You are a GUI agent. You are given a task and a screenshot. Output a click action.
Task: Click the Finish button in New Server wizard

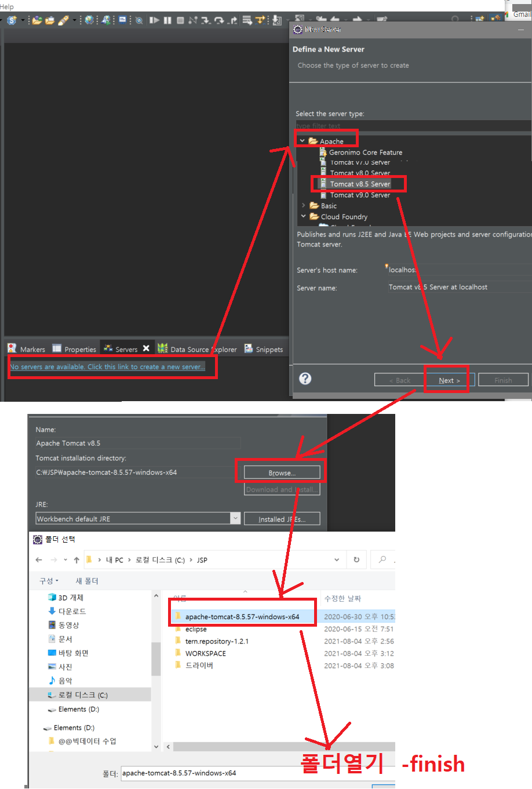[503, 380]
